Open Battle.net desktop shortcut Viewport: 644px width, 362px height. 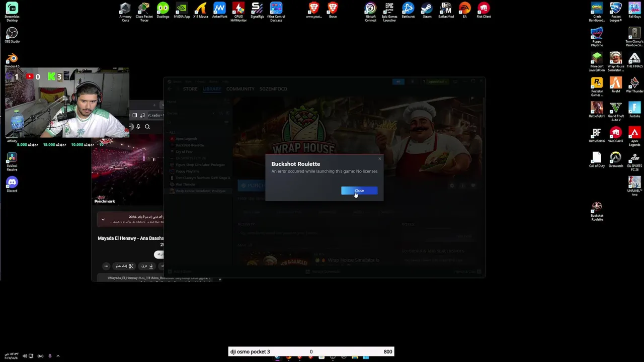(408, 10)
